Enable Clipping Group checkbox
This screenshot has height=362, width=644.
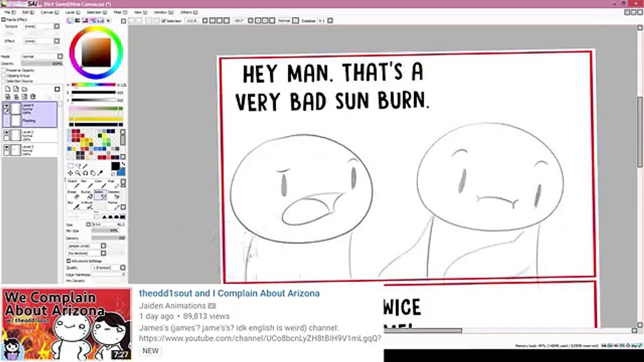[4, 75]
